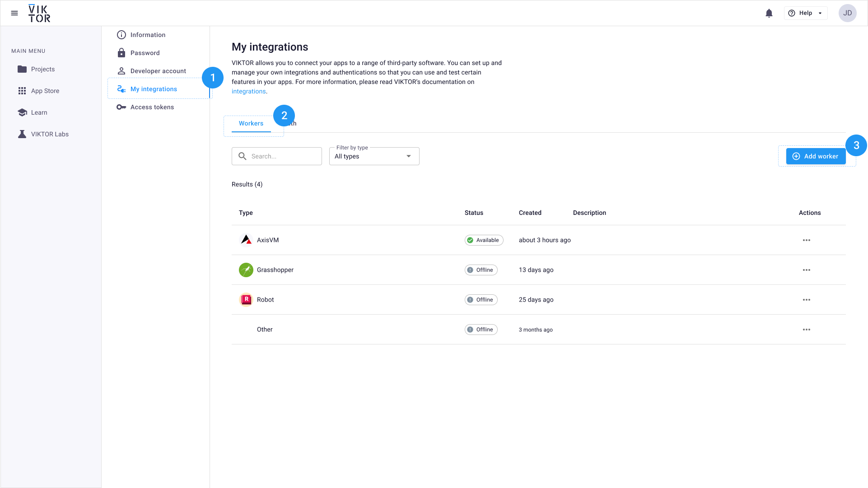Open actions menu for Other worker row

point(806,330)
